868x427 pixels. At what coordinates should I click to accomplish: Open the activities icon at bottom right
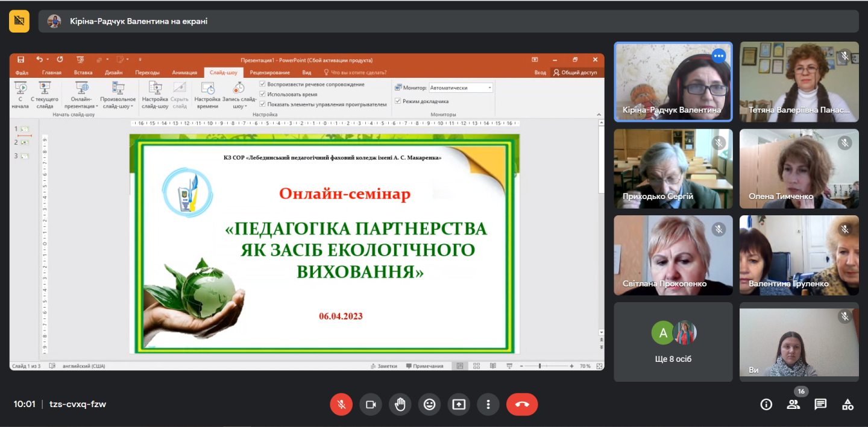click(848, 404)
